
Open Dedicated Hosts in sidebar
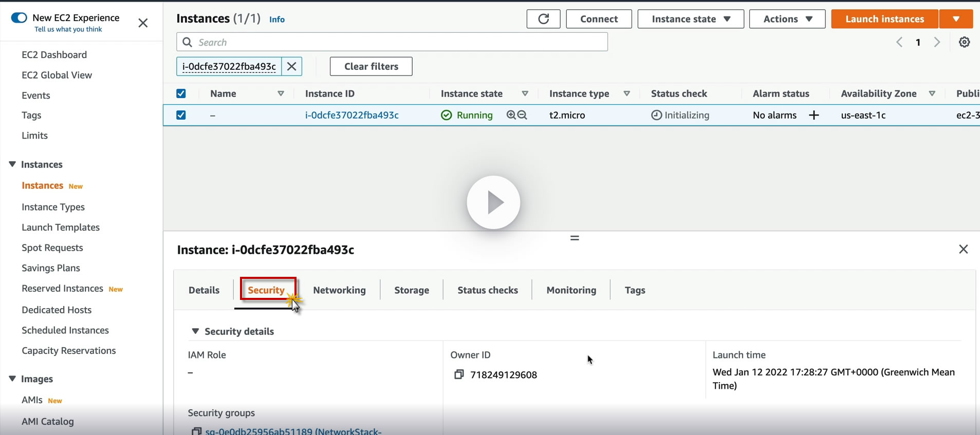(x=57, y=310)
